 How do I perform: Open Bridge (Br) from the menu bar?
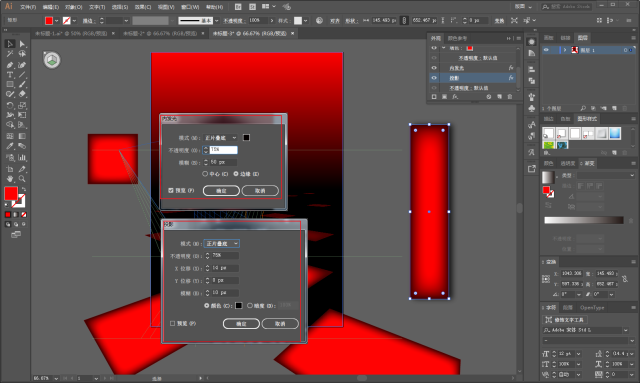pos(238,7)
